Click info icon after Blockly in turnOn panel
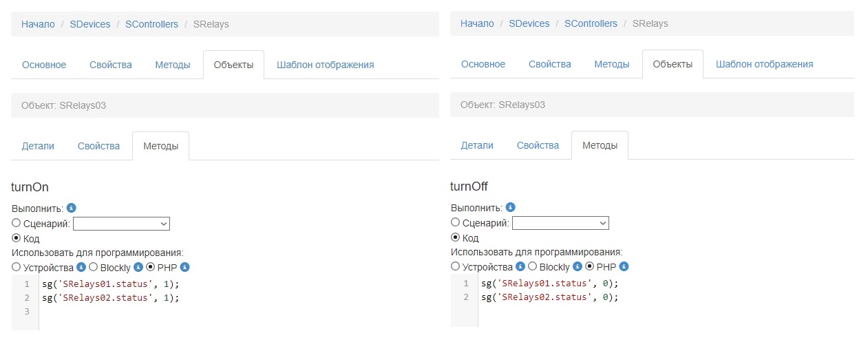The image size is (868, 362). [138, 267]
